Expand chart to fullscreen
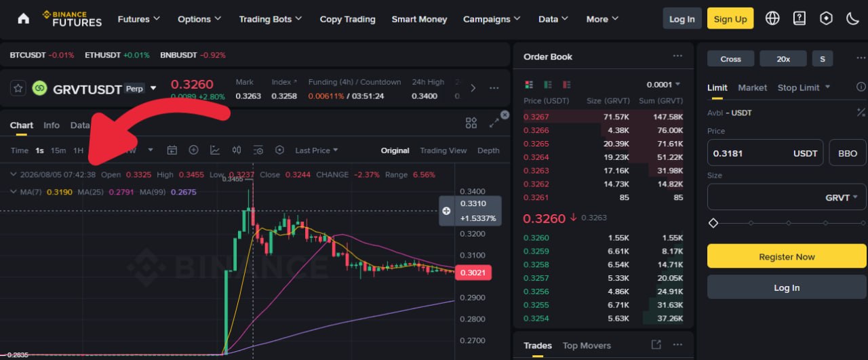Screen dimensions: 868x360 pyautogui.click(x=495, y=123)
